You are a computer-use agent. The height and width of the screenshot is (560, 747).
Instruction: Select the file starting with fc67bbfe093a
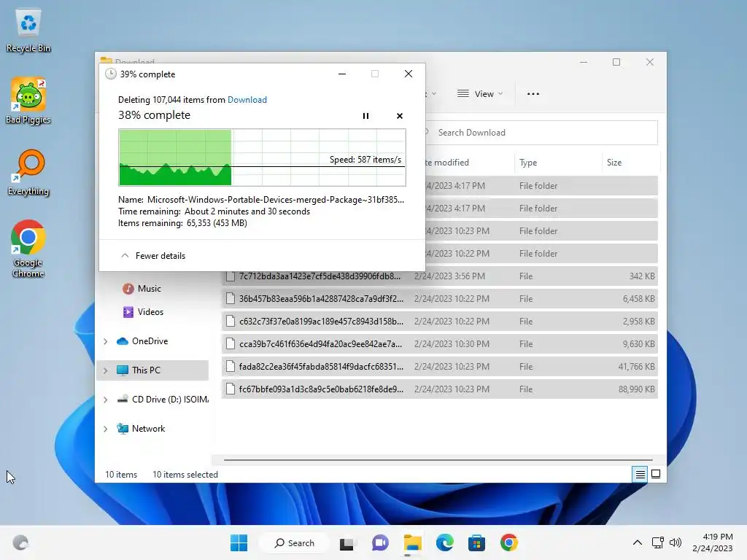point(440,389)
